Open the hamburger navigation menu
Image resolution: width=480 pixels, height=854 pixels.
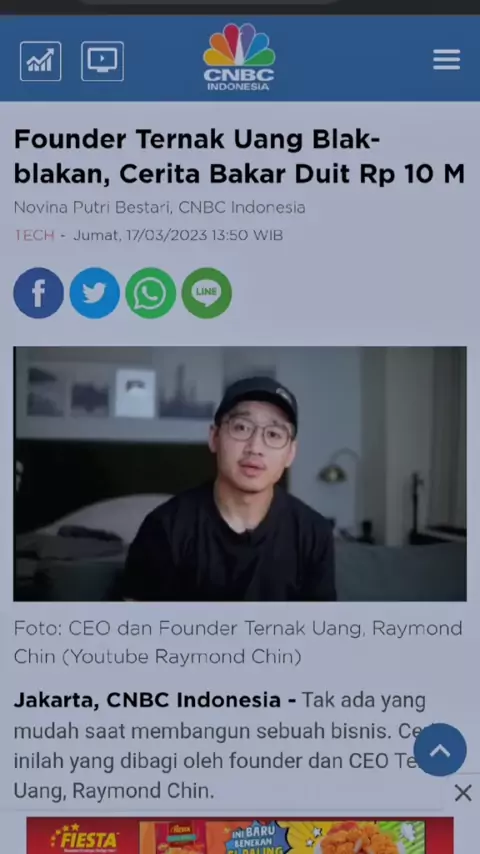click(x=447, y=59)
